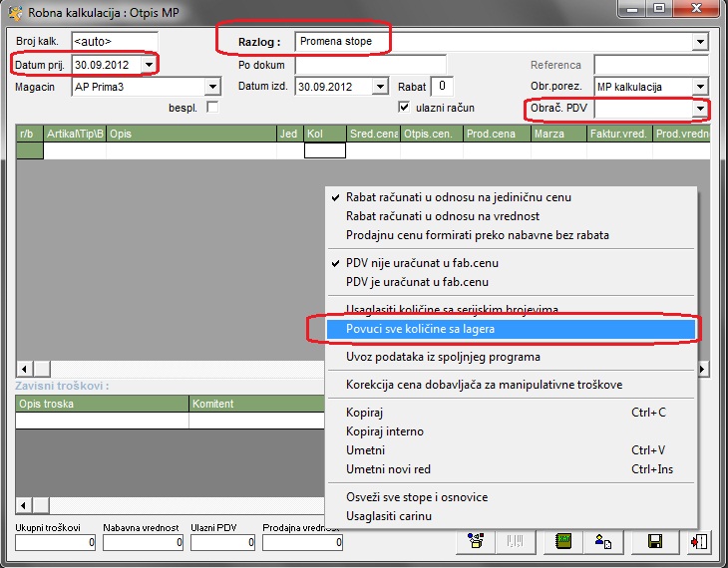This screenshot has height=568, width=728.
Task: Click the person with document icon
Action: (603, 542)
